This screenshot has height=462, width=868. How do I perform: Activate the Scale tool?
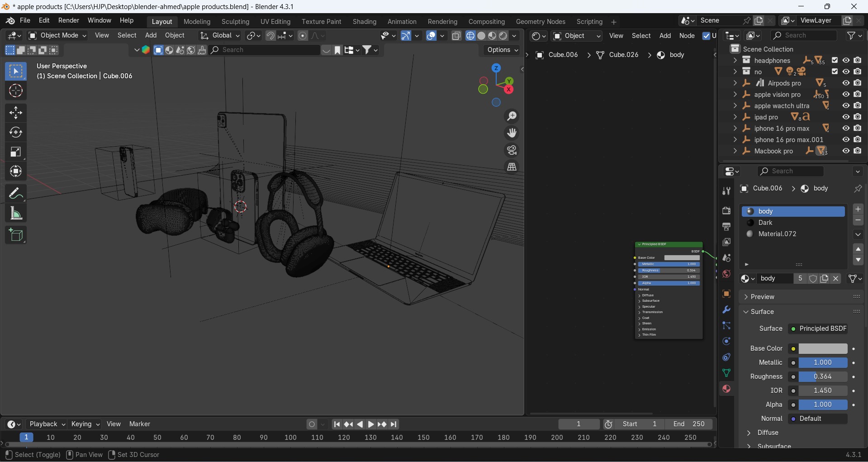[x=16, y=152]
